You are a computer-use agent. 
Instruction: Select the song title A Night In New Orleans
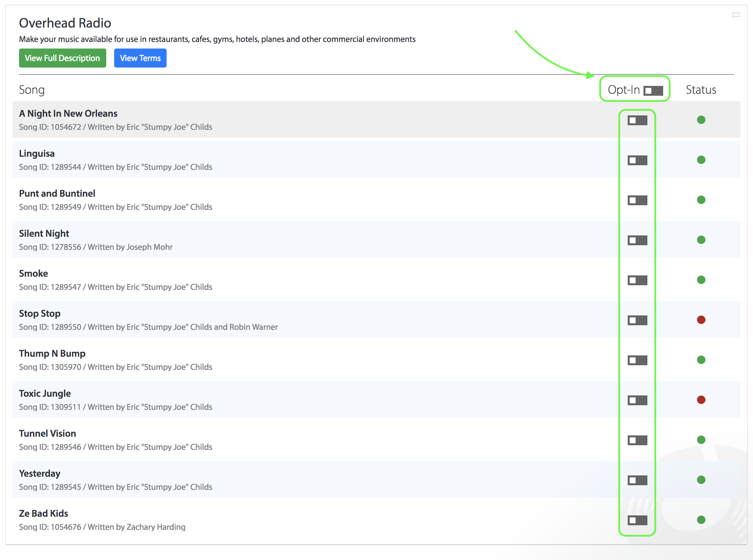click(68, 113)
